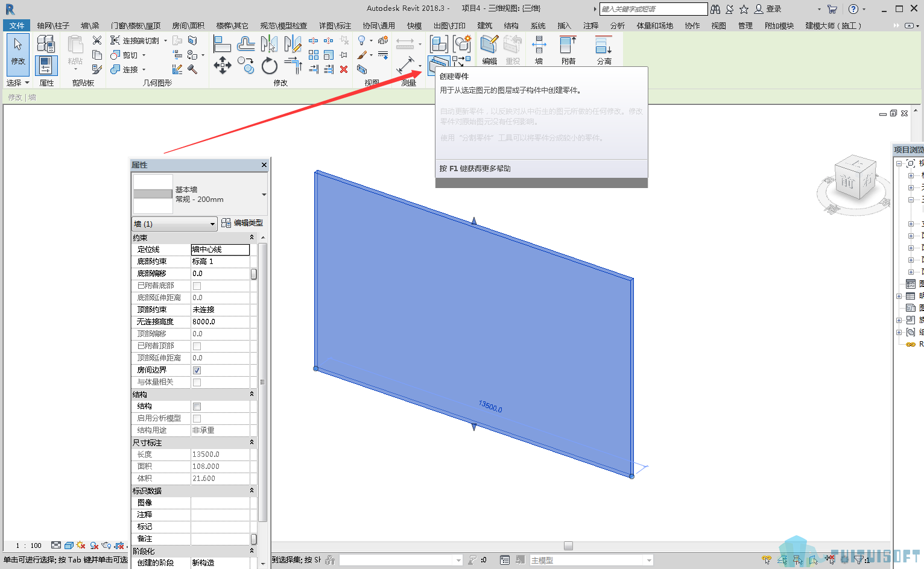
Task: Click the 登录 sign-in button
Action: (768, 9)
